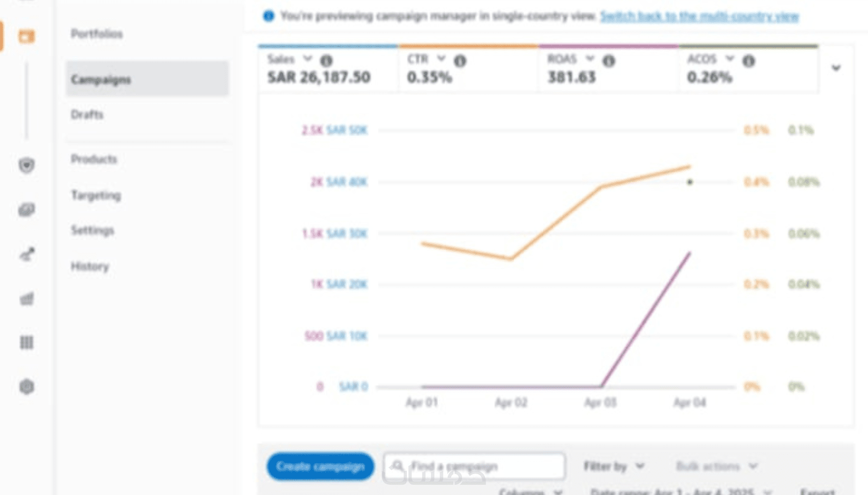Click the Create campaign button
This screenshot has height=495, width=868.
(320, 466)
